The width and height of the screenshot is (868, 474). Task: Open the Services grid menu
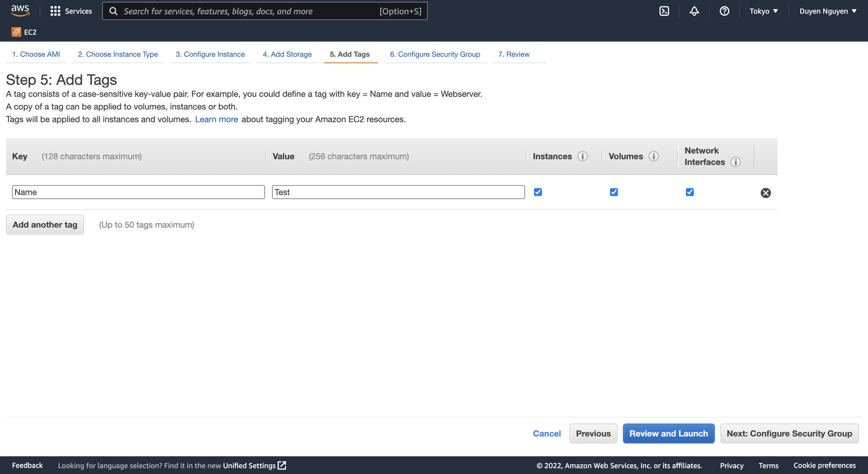[55, 11]
